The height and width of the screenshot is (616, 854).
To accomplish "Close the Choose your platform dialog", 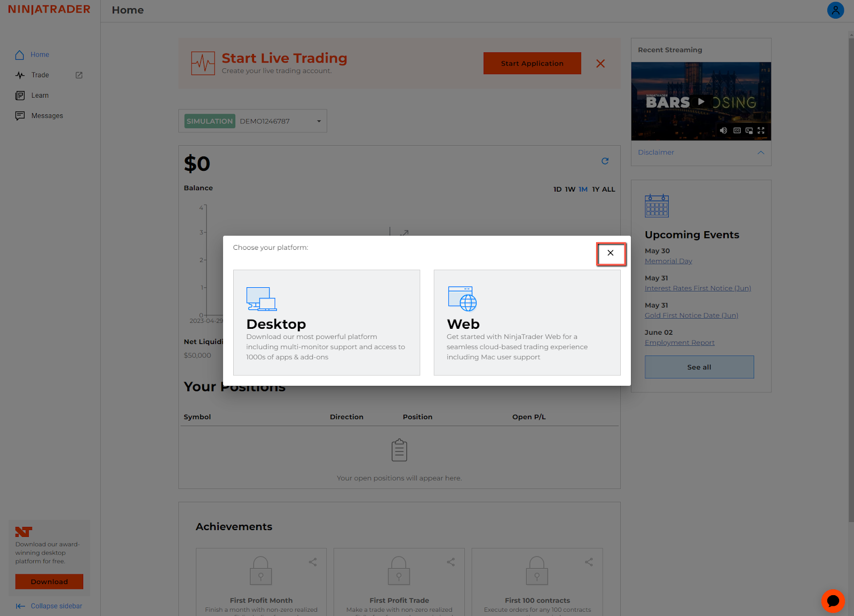I will (x=611, y=254).
